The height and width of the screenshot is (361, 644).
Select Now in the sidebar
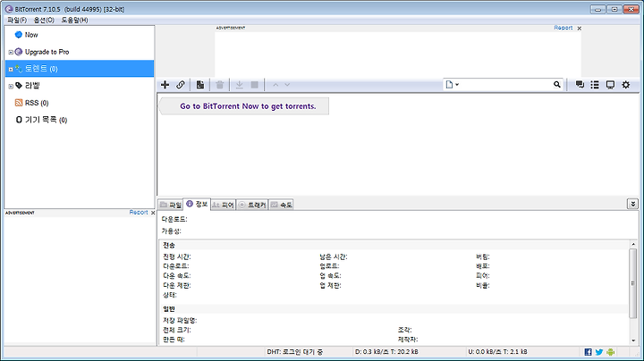tap(31, 35)
